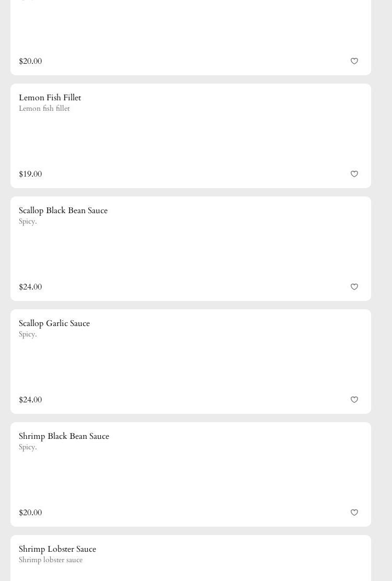Select $24.00 price of Scallop Garlic Sauce

[x=30, y=400]
